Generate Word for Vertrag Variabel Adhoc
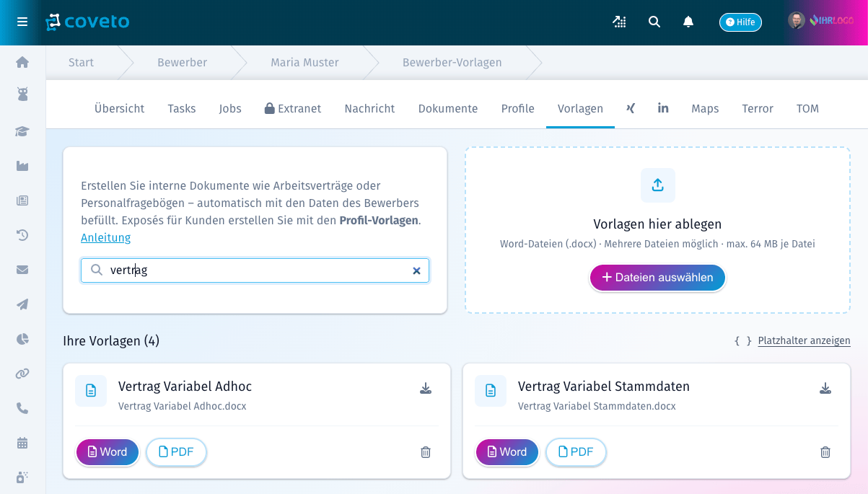 click(x=108, y=452)
